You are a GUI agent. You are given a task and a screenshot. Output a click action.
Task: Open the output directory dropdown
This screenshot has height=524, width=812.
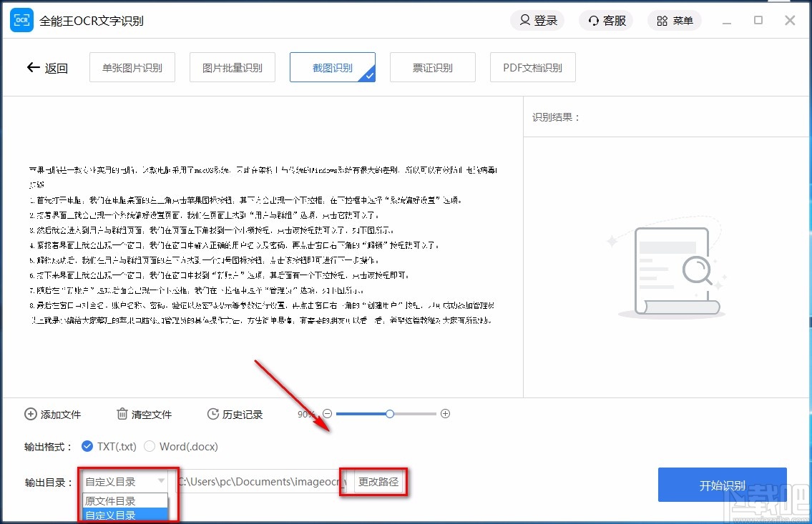(x=162, y=482)
